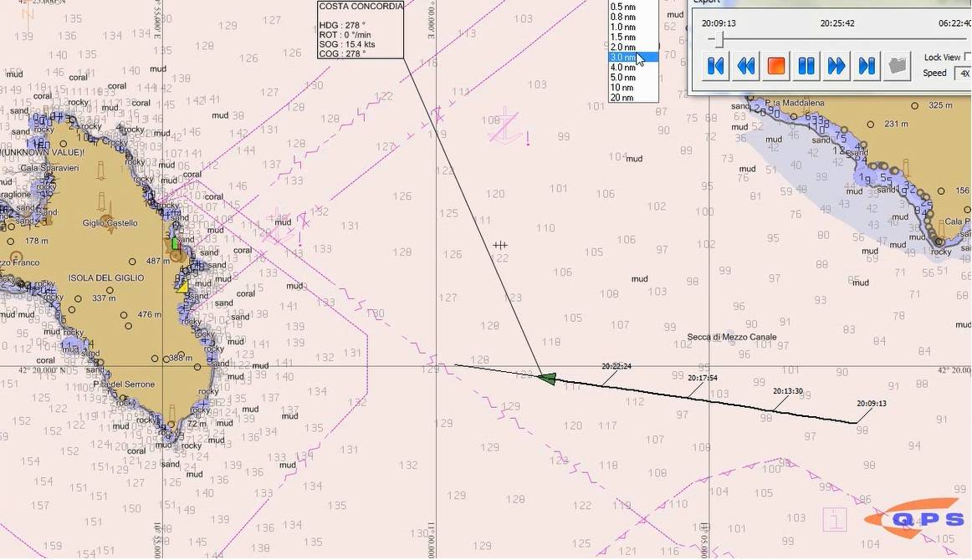The width and height of the screenshot is (972, 560).
Task: Click the 20:22:24 track time label
Action: coord(616,366)
